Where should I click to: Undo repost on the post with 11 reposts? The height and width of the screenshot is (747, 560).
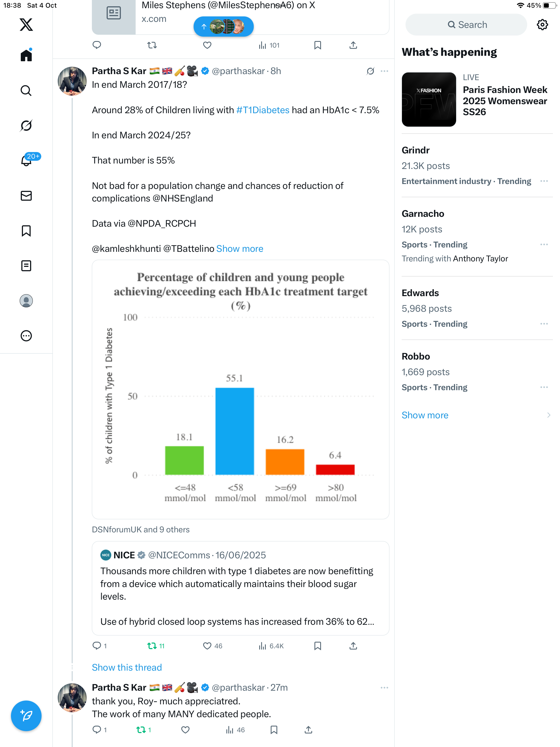coord(152,646)
